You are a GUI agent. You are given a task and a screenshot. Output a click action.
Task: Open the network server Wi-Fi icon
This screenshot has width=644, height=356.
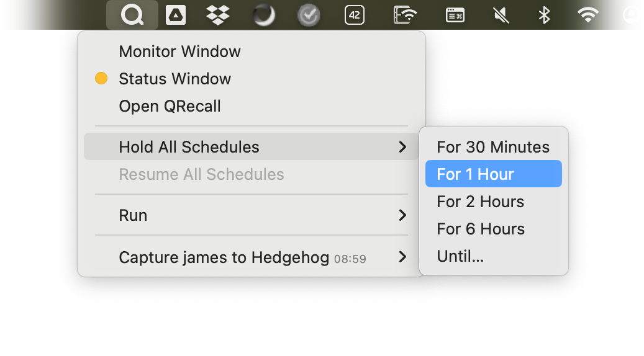[405, 15]
